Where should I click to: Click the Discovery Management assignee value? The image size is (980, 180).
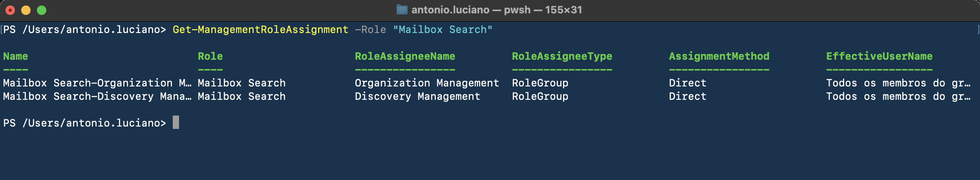click(x=417, y=96)
